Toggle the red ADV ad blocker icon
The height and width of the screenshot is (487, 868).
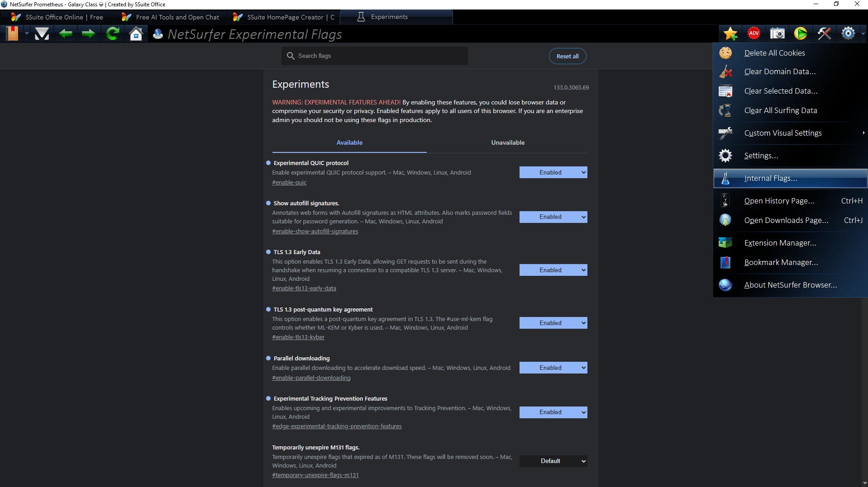point(754,33)
